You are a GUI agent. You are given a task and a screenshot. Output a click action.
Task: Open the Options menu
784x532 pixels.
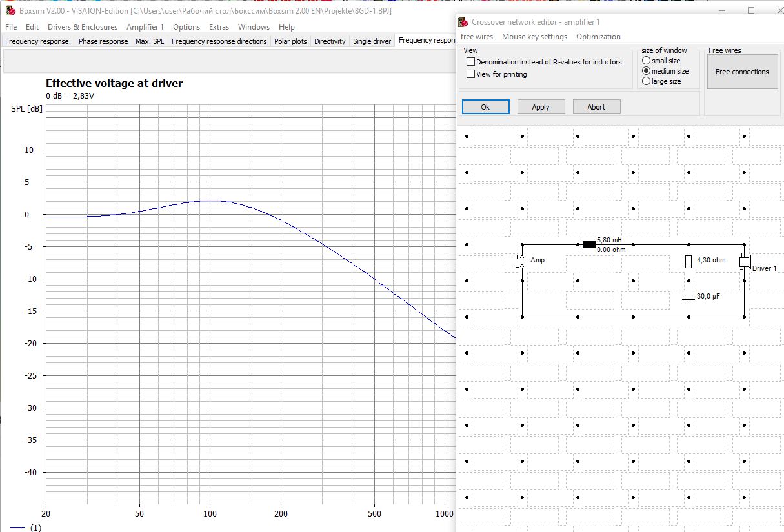(186, 27)
